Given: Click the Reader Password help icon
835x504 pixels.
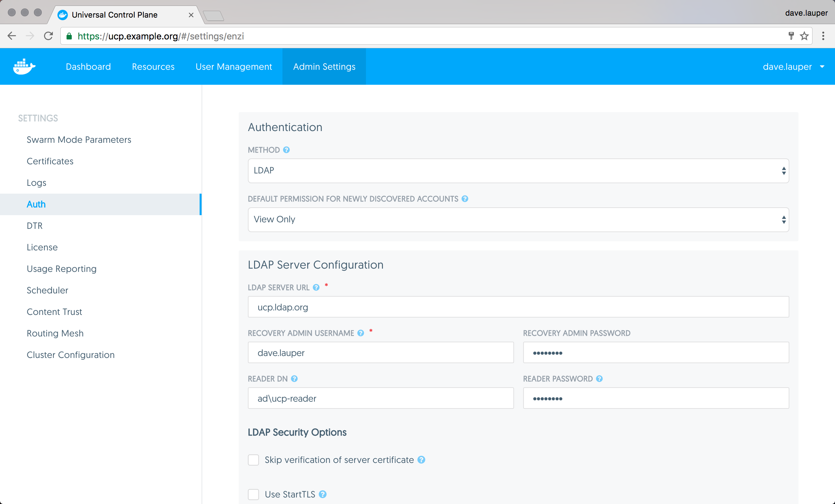Looking at the screenshot, I should (599, 379).
